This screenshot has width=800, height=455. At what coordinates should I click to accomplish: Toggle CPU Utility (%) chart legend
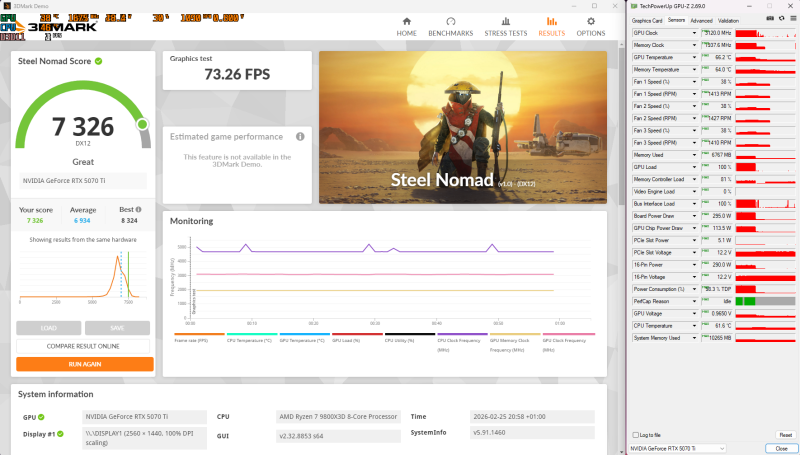(x=410, y=338)
